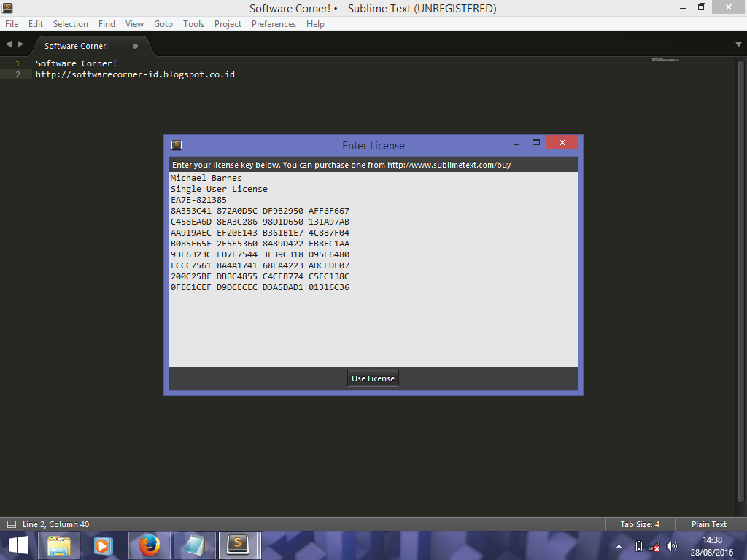Open the Tools menu
This screenshot has height=560, width=747.
[193, 24]
